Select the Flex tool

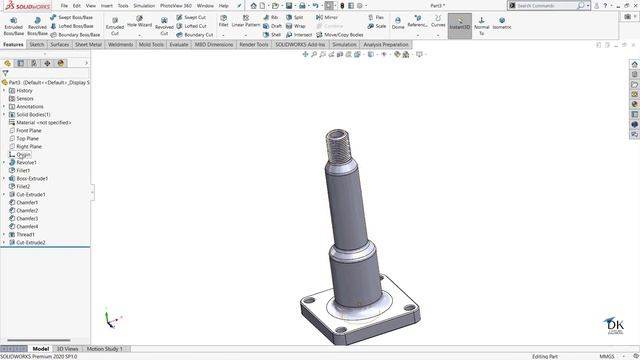[376, 17]
